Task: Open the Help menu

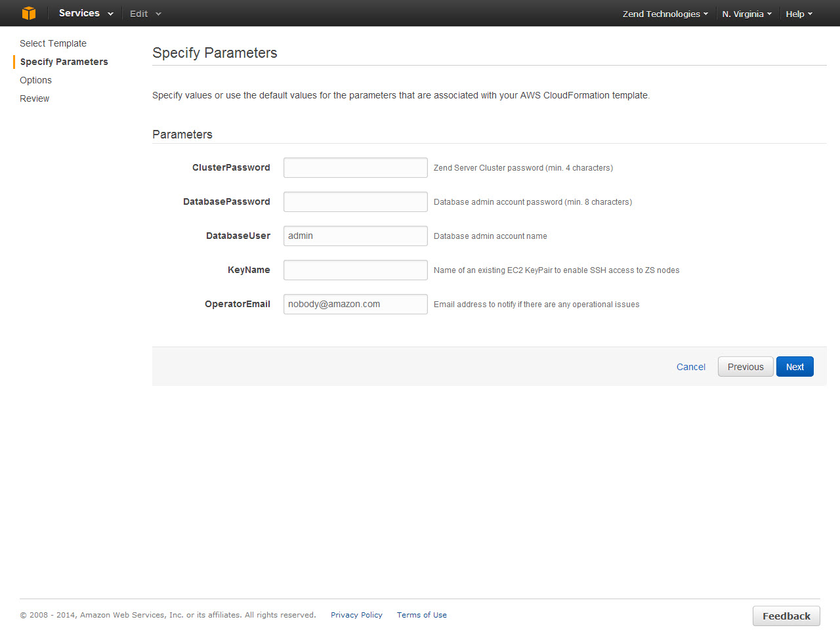Action: click(799, 14)
